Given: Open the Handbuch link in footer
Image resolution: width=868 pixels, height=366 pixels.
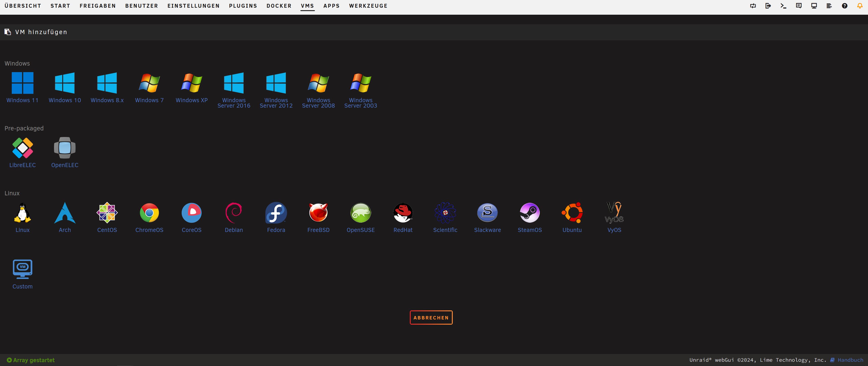Looking at the screenshot, I should pyautogui.click(x=850, y=360).
